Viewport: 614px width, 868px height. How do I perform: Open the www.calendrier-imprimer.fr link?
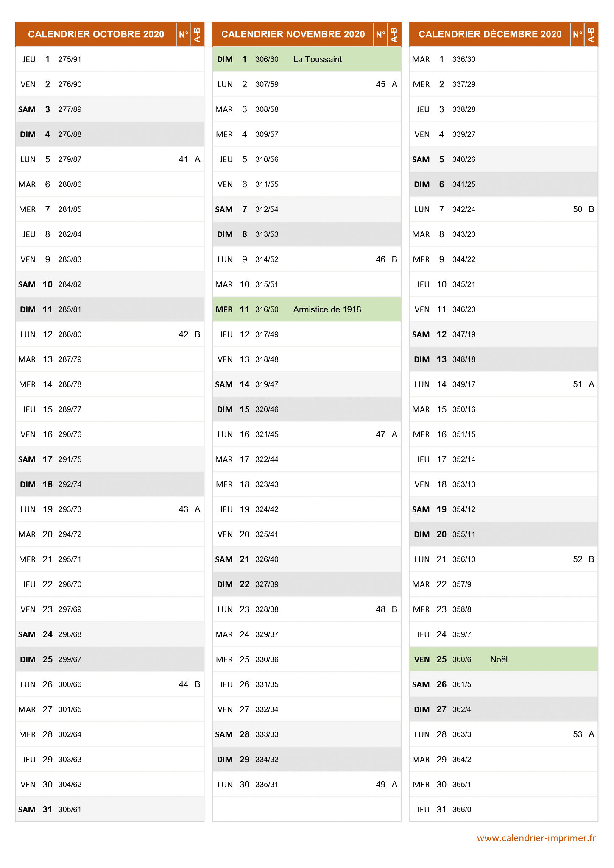click(536, 838)
